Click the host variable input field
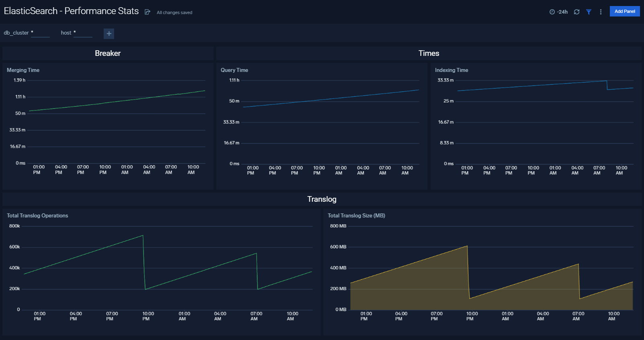Screen dimensions: 644x340 pos(83,33)
